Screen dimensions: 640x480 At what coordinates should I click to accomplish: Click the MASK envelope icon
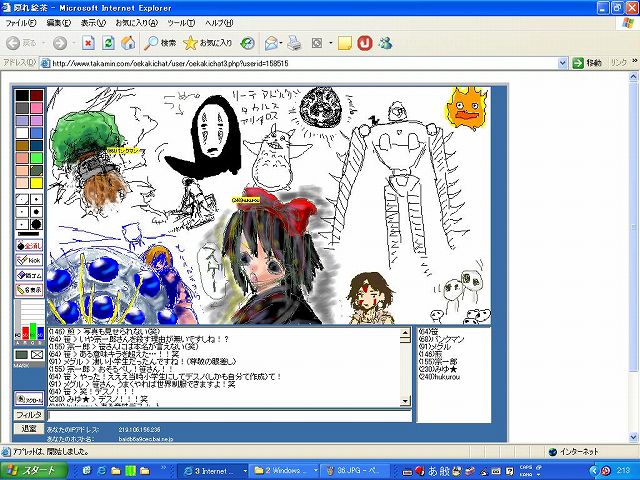37,355
